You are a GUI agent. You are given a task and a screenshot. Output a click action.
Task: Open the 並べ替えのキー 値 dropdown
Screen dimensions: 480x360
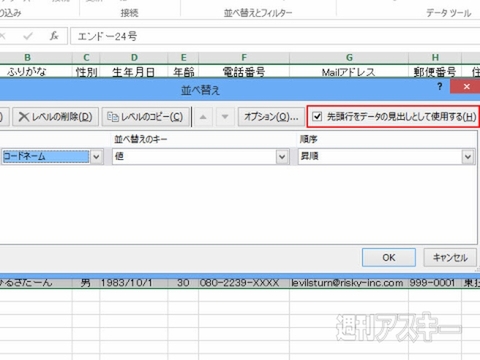click(x=282, y=157)
